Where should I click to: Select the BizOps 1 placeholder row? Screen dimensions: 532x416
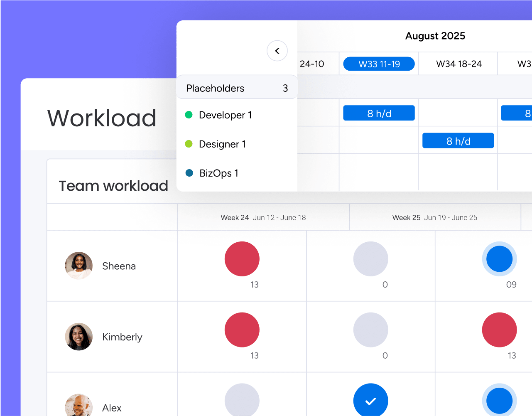click(218, 173)
